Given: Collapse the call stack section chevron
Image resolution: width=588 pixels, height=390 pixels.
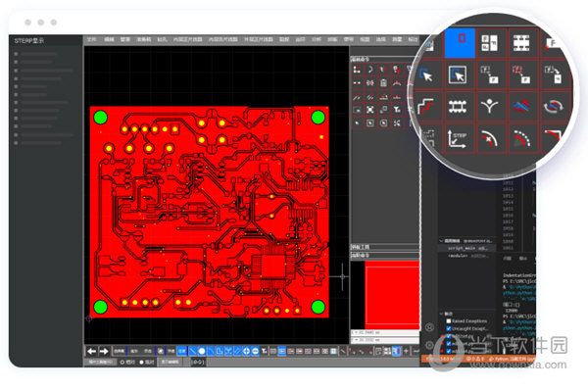Looking at the screenshot, I should (441, 240).
